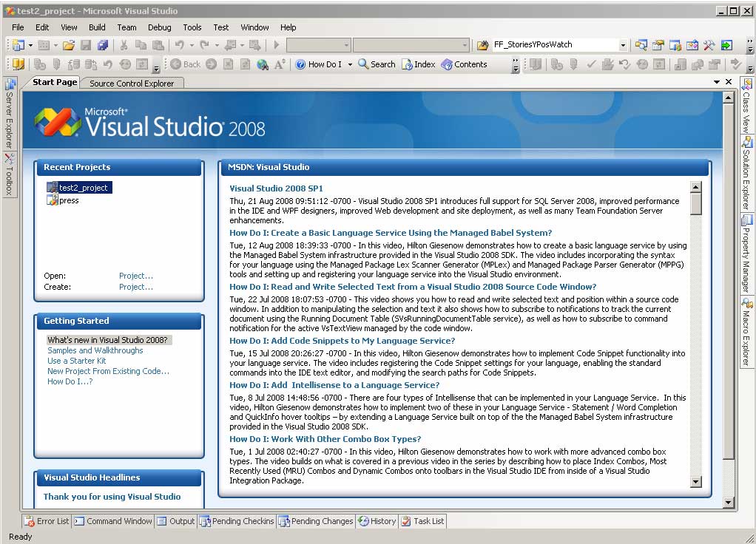Expand the Add New Item dropdown arrow
756x544 pixels.
tap(55, 45)
